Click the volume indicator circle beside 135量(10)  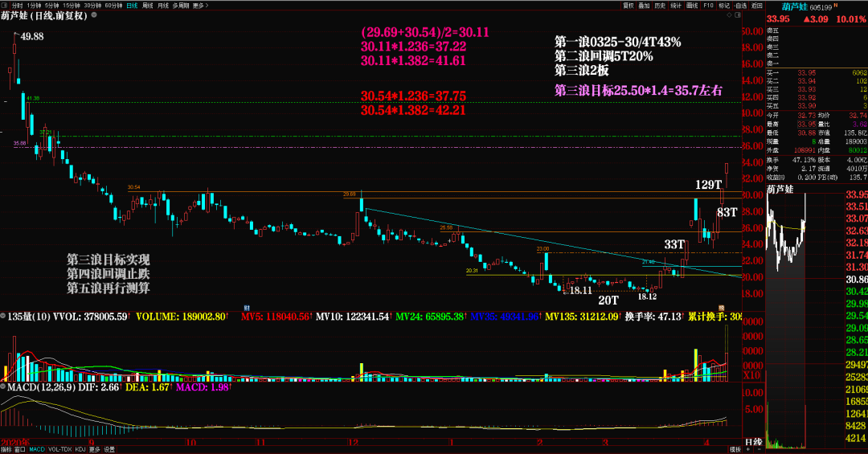3,316
